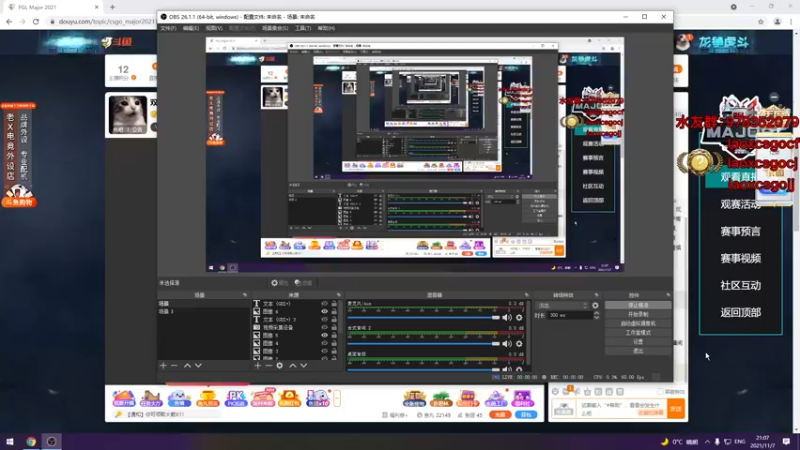Open transition properties gear beside 淡出
Viewport: 800px width, 450px height.
595,306
